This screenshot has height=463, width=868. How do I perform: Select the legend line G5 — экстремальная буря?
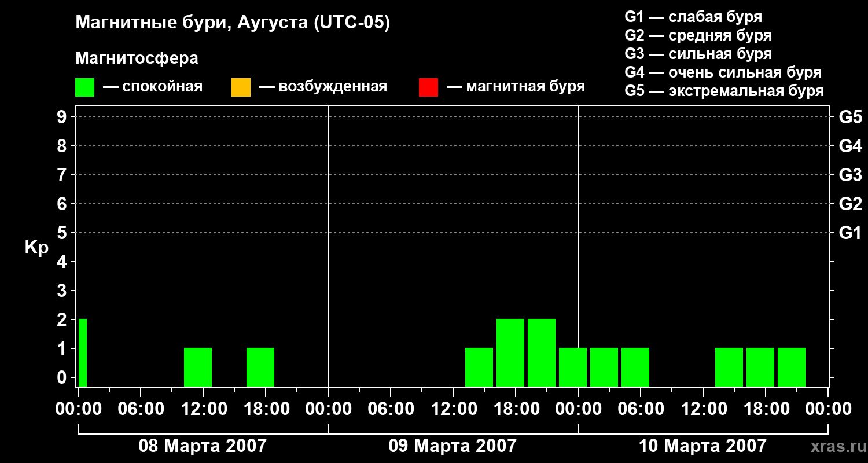[724, 91]
